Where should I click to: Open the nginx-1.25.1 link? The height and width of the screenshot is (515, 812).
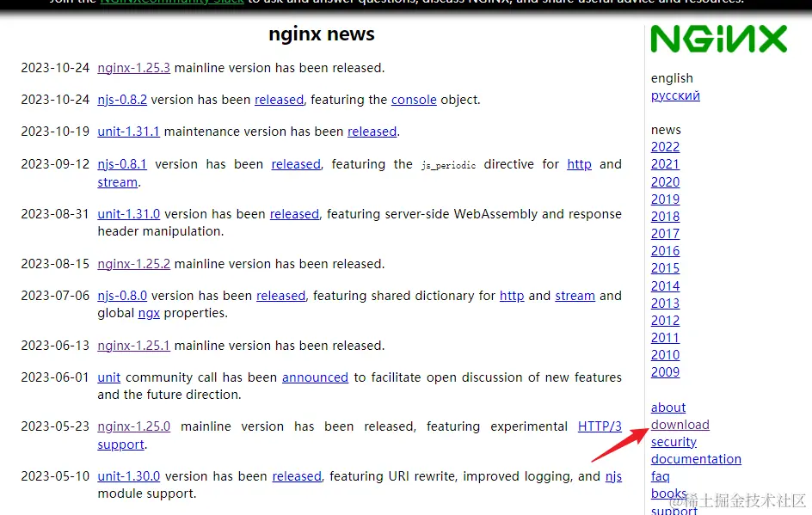pyautogui.click(x=133, y=346)
